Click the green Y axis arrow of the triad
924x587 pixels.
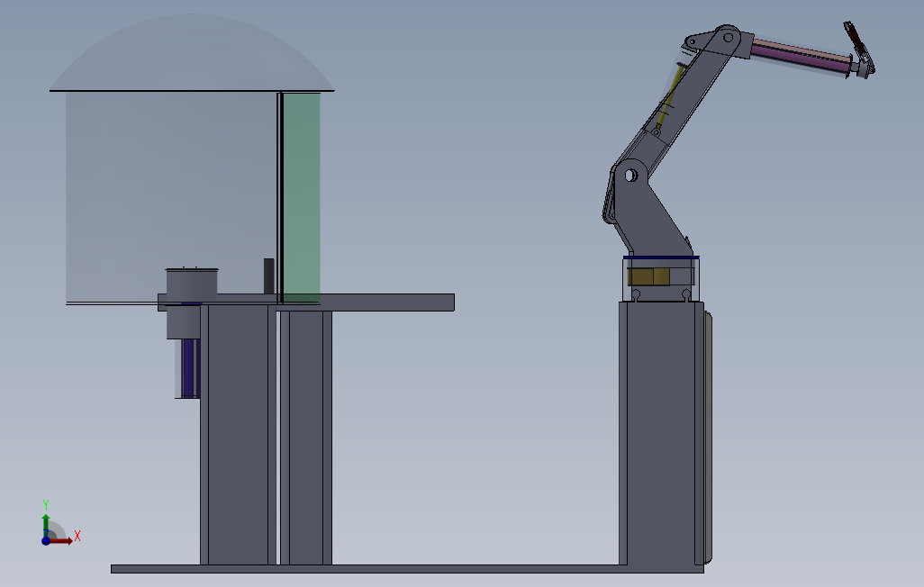pos(46,525)
